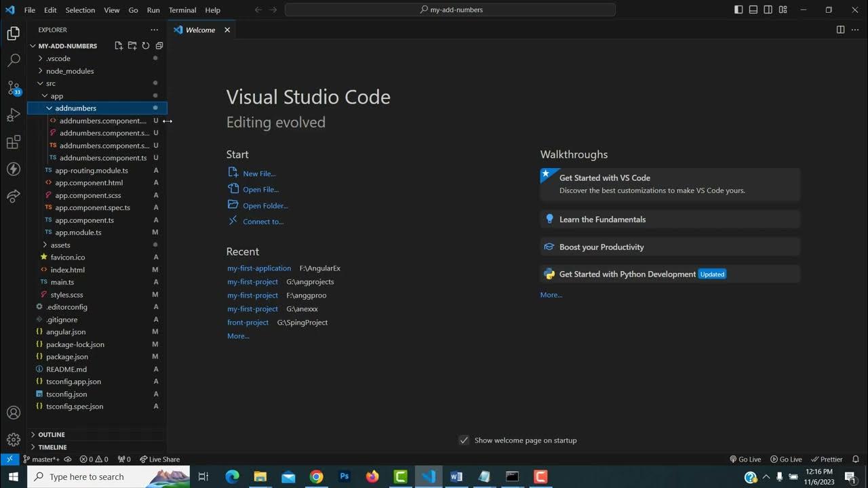
Task: Click Type here to search taskbar box
Action: coord(108,476)
